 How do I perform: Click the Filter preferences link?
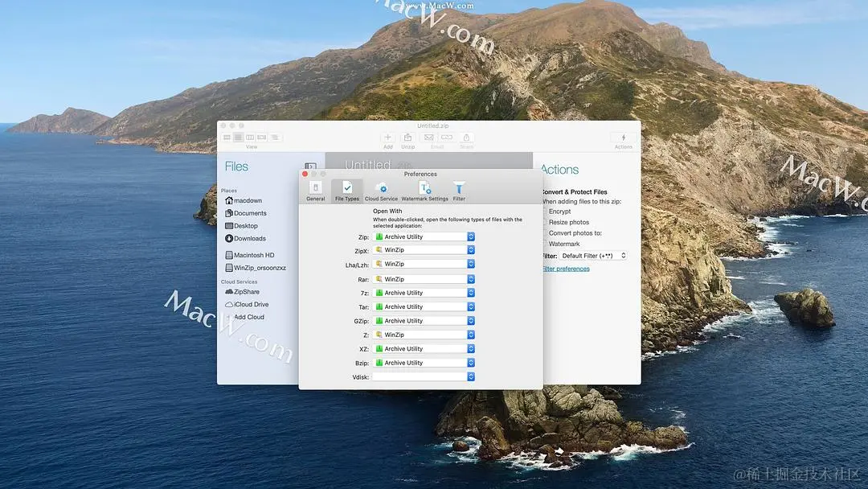pyautogui.click(x=566, y=269)
